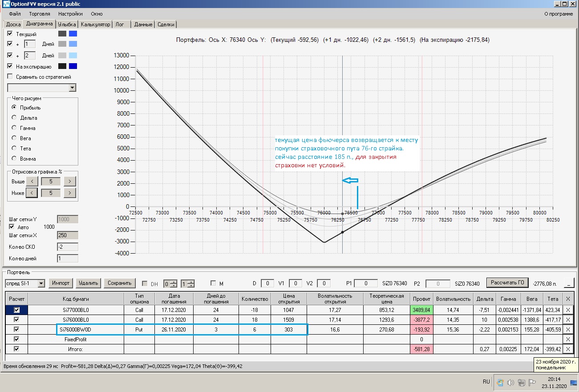This screenshot has width=579, height=392.
Task: Click the X column header in portfolio table
Action: [x=568, y=299]
